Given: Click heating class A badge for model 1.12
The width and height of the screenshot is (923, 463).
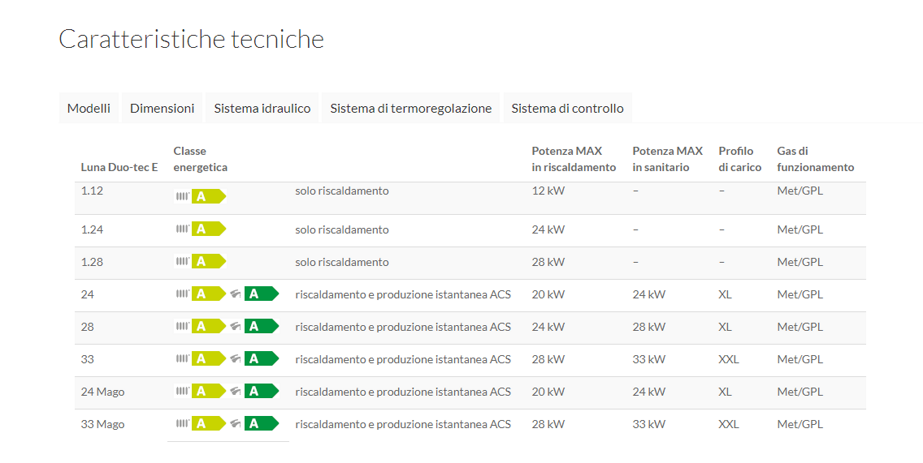Looking at the screenshot, I should (x=208, y=196).
